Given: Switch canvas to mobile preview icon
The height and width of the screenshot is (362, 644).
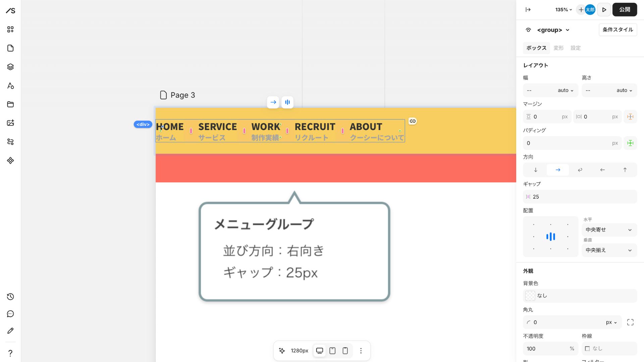Looking at the screenshot, I should (345, 351).
